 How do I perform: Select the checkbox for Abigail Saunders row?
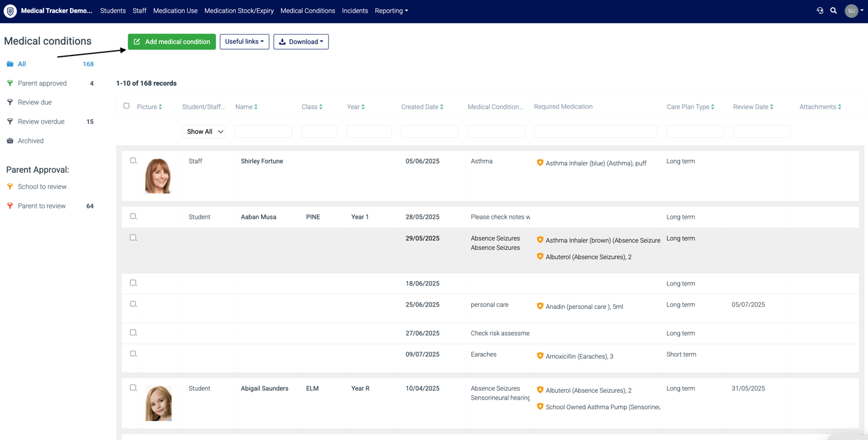pyautogui.click(x=133, y=388)
